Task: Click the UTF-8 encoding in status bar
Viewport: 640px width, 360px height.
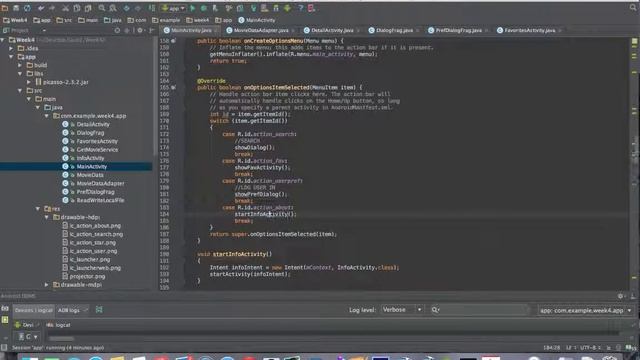Action: pos(590,348)
